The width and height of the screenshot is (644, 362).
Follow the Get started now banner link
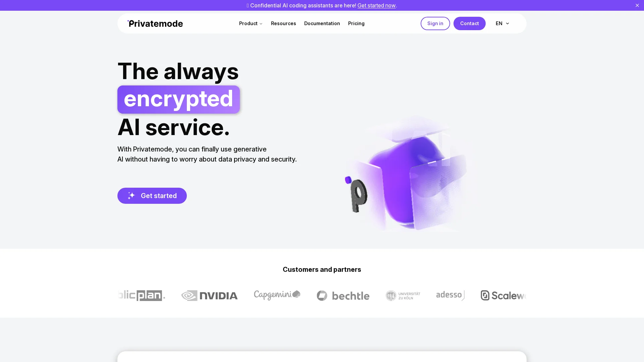(x=376, y=5)
